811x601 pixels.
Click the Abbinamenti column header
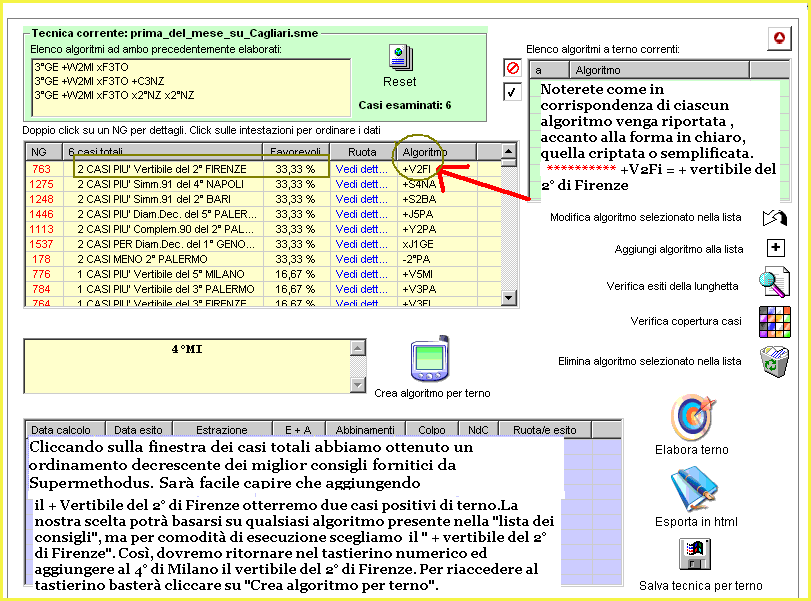pos(365,430)
